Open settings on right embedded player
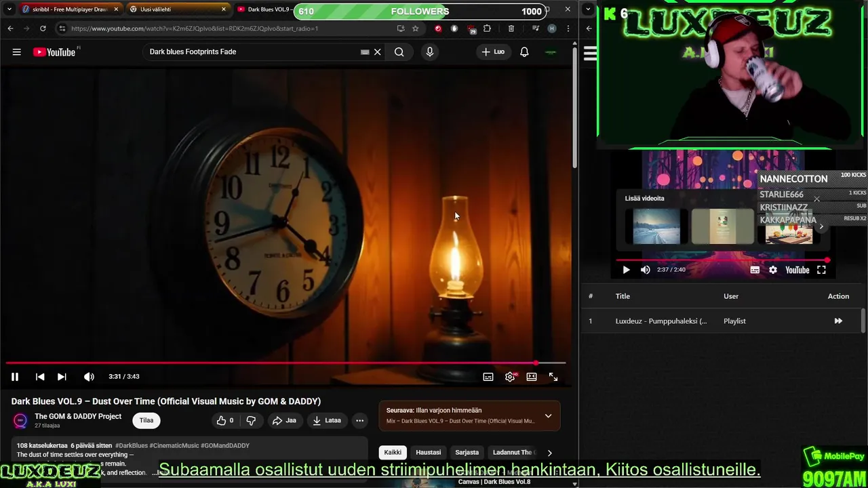 (773, 270)
